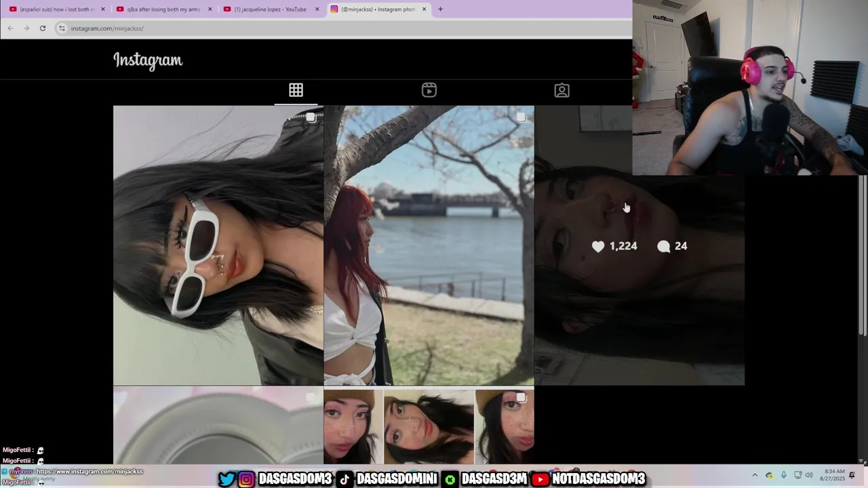Open the gray circular object post

pos(218,426)
